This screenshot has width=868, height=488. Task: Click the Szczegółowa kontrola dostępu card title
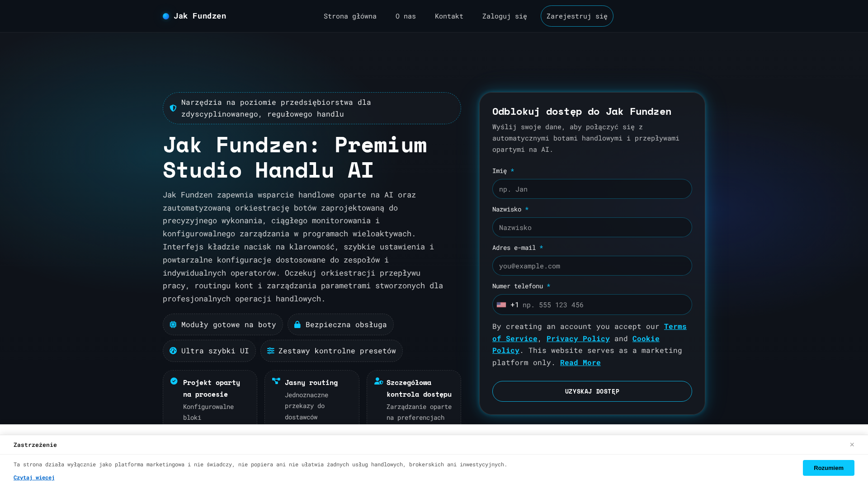[x=419, y=388]
